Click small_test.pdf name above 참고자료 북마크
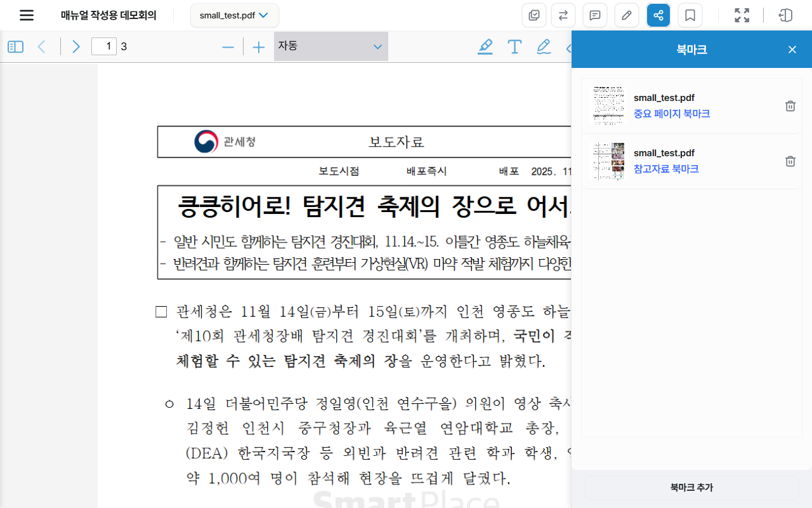Image resolution: width=812 pixels, height=508 pixels. click(x=664, y=153)
